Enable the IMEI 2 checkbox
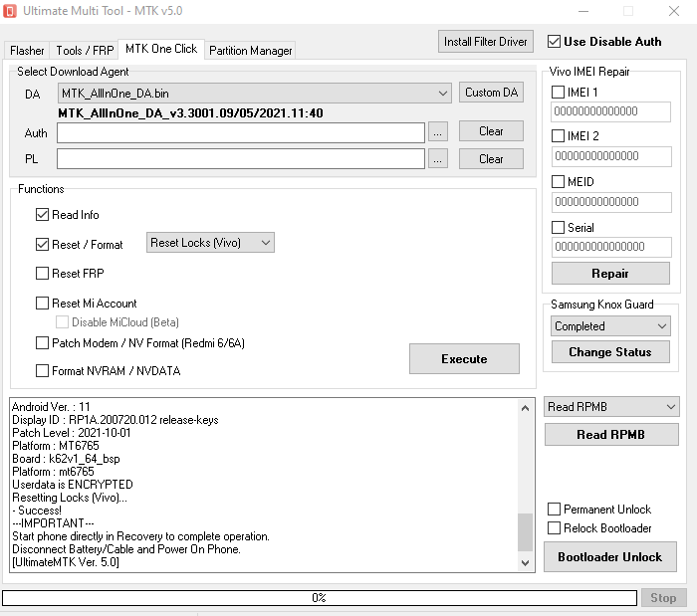The height and width of the screenshot is (616, 697). [x=558, y=136]
